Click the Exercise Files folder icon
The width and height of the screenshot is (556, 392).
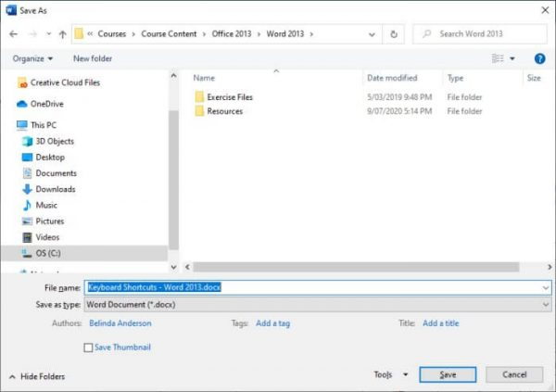(199, 97)
